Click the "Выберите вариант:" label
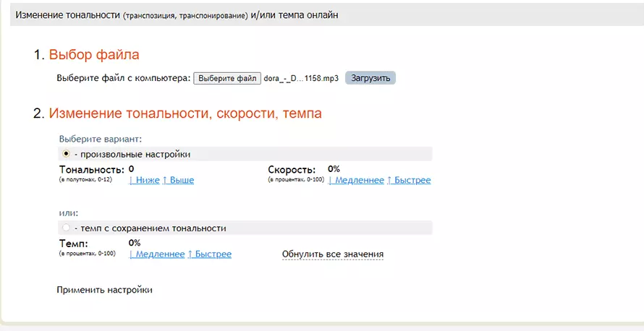644x331 pixels. tap(100, 138)
